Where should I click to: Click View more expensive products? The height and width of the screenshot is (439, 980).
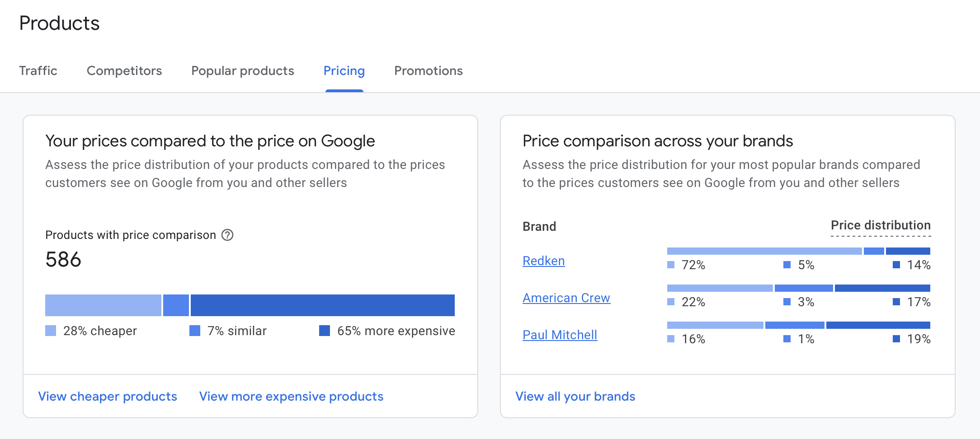click(291, 396)
